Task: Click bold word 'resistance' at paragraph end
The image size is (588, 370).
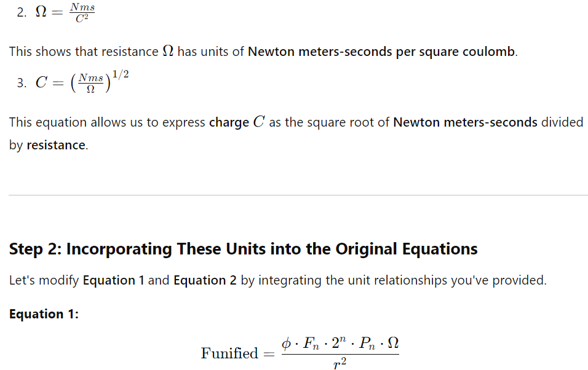Action: (x=56, y=144)
